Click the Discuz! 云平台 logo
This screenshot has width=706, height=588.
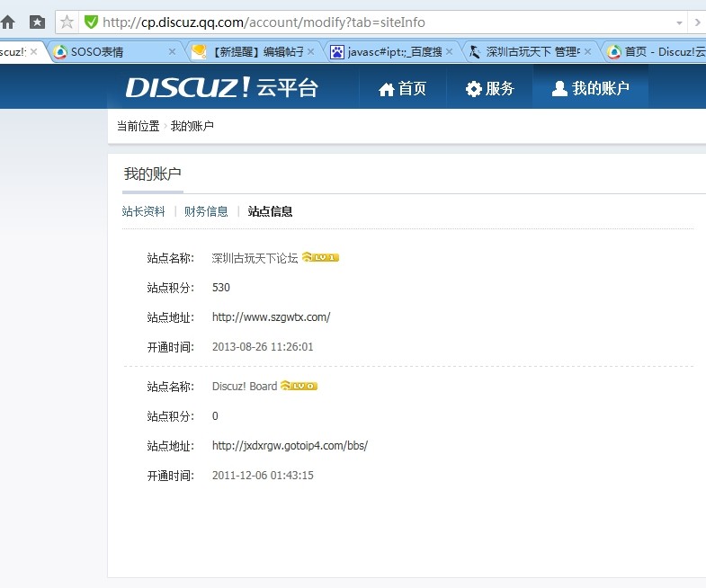coord(222,87)
